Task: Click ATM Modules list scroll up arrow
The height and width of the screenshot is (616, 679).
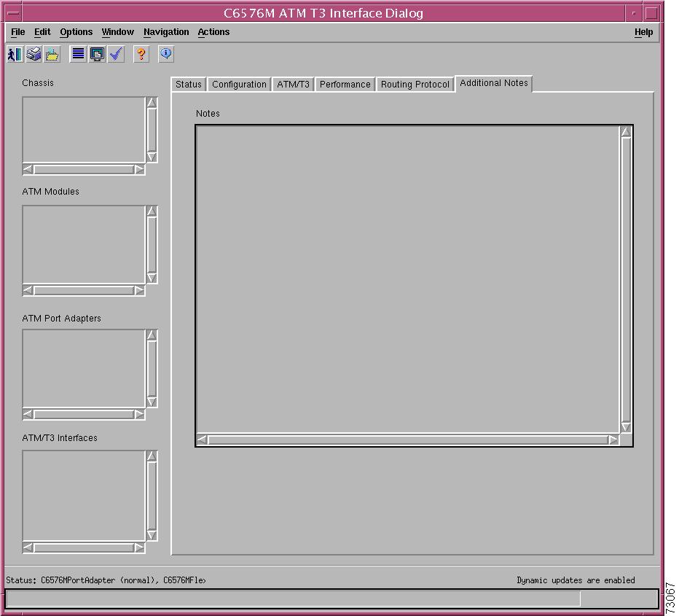Action: pos(152,211)
